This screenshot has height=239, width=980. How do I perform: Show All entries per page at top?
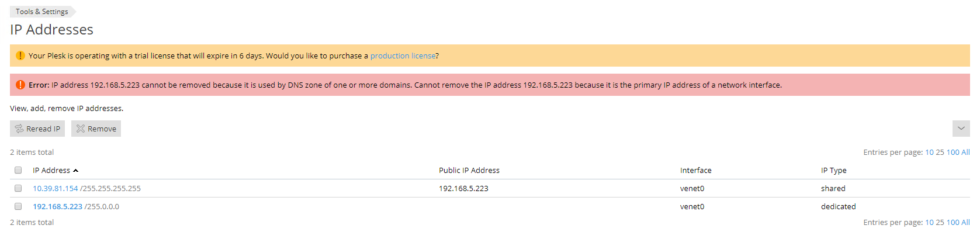coord(965,153)
